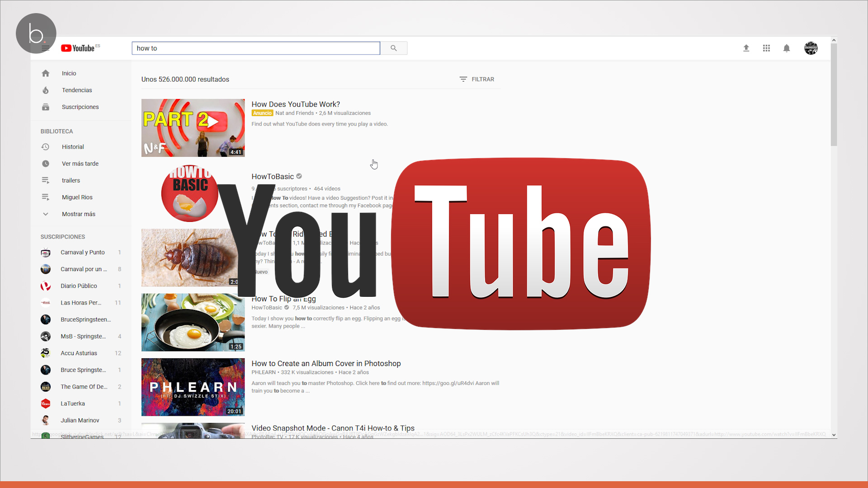Click the Las Horas Per channel avatar
This screenshot has height=488, width=868.
tap(46, 303)
